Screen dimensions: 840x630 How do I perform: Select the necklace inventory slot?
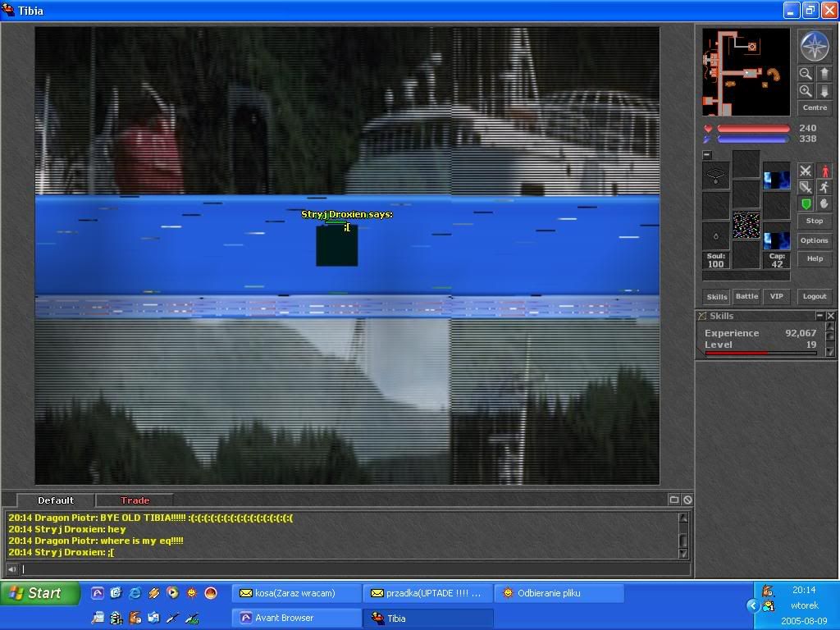pos(715,176)
